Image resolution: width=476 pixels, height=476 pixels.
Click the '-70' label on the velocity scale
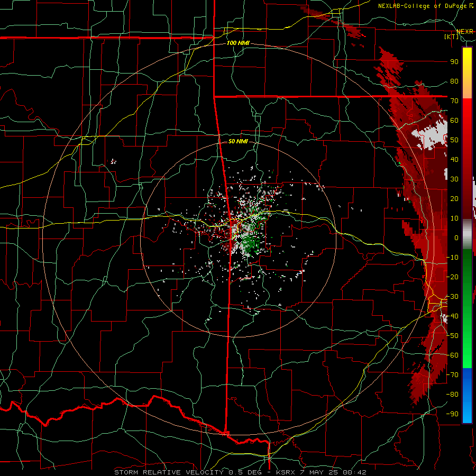coord(452,374)
